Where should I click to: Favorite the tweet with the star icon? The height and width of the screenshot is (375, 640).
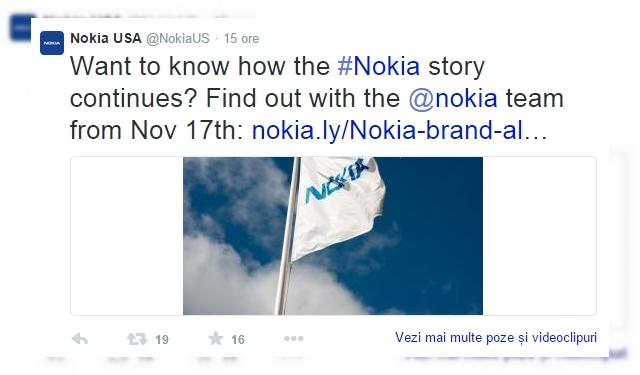216,338
